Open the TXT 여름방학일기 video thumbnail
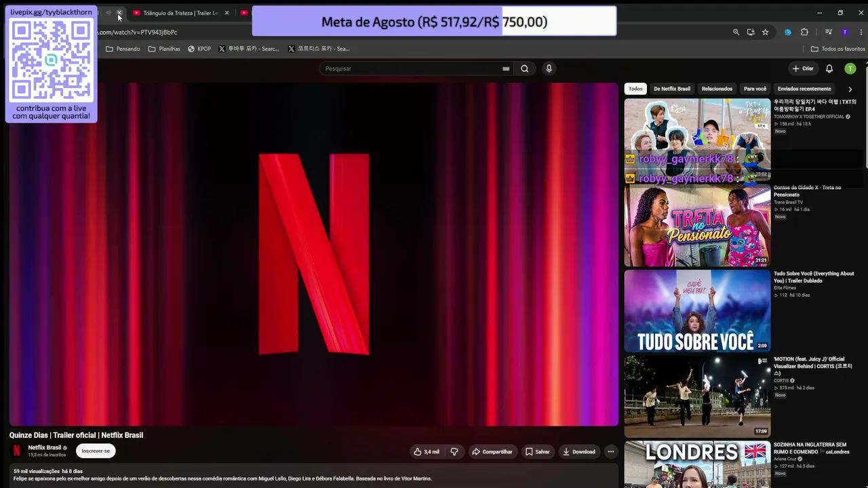 697,139
